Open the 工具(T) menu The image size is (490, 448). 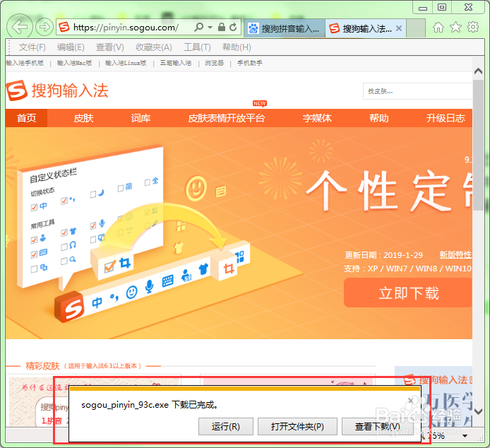197,47
